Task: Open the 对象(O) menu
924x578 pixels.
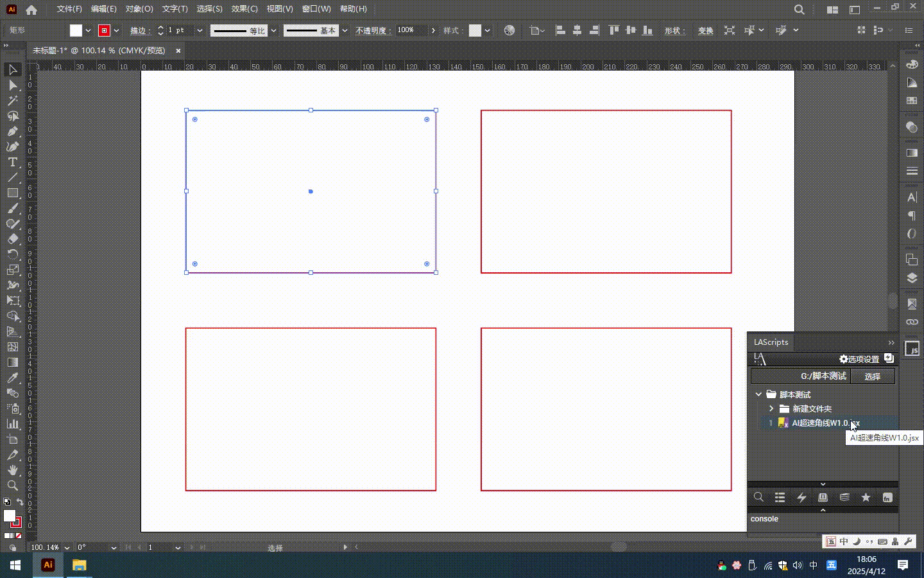Action: pos(139,9)
